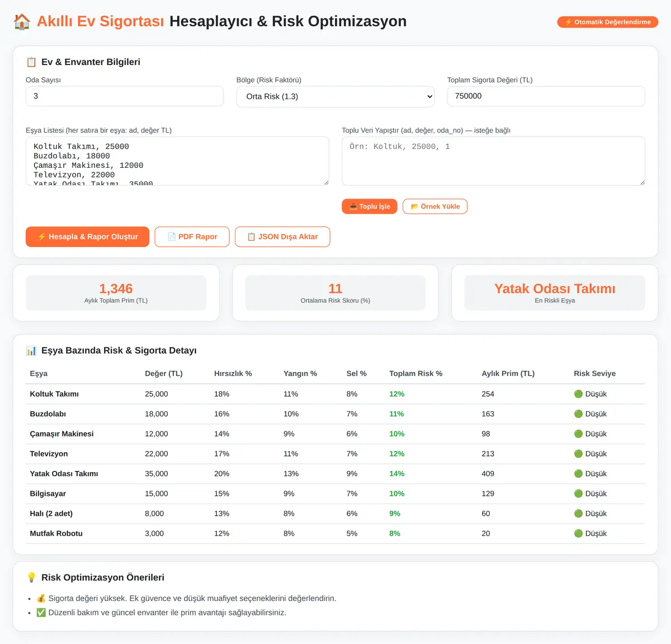Click the lightbulb icon beside Risk Optimizasyon Önerileri
The height and width of the screenshot is (644, 671).
[31, 577]
